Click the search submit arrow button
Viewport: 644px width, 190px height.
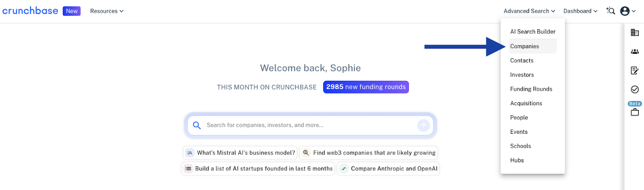tap(423, 125)
